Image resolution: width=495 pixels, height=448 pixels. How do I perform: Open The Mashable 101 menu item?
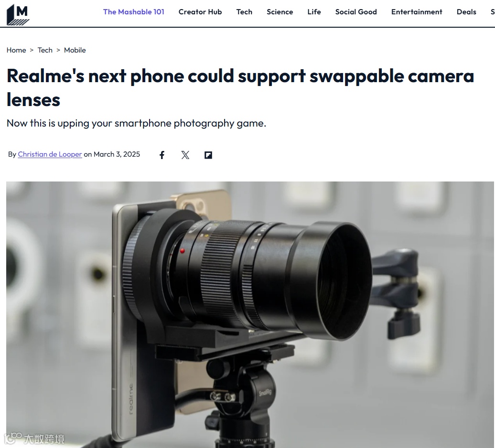(133, 12)
